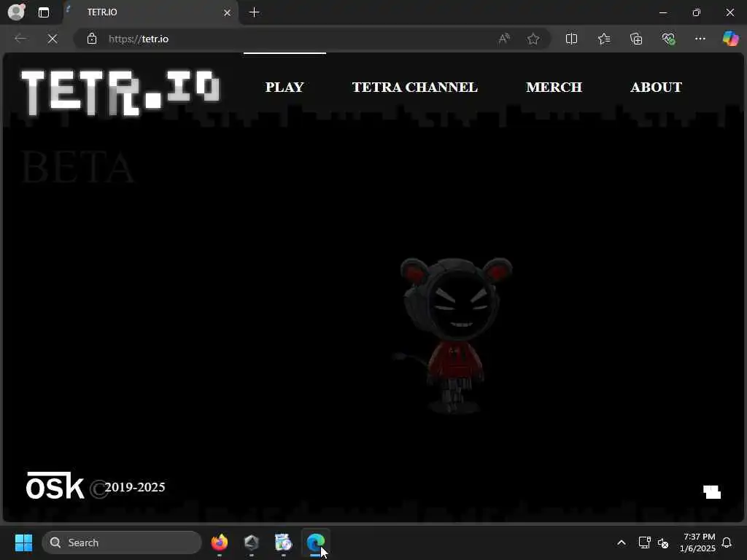Screen dimensions: 747x560
Task: Open Edge Settings and more menu
Action: [700, 39]
